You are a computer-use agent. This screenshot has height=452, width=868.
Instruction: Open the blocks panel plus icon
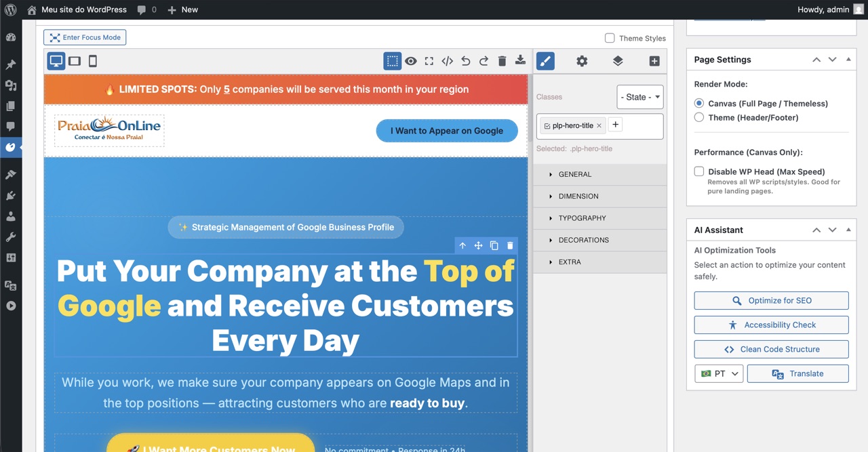tap(654, 61)
